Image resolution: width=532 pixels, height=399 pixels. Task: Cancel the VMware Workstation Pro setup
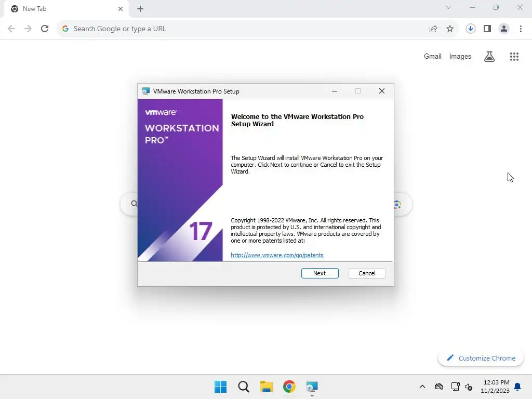pyautogui.click(x=367, y=273)
